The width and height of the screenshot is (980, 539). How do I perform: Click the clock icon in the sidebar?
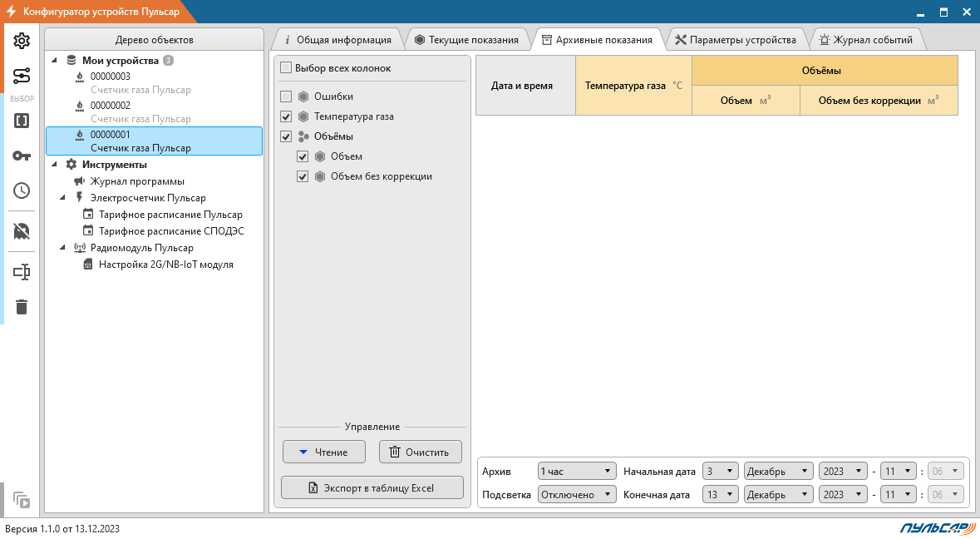tap(22, 190)
